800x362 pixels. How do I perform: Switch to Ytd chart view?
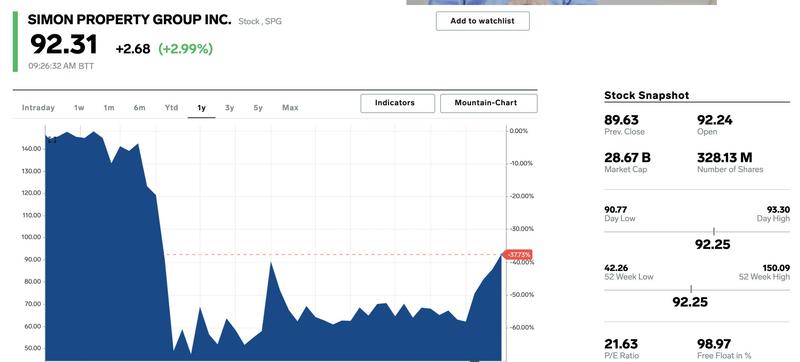(x=171, y=108)
